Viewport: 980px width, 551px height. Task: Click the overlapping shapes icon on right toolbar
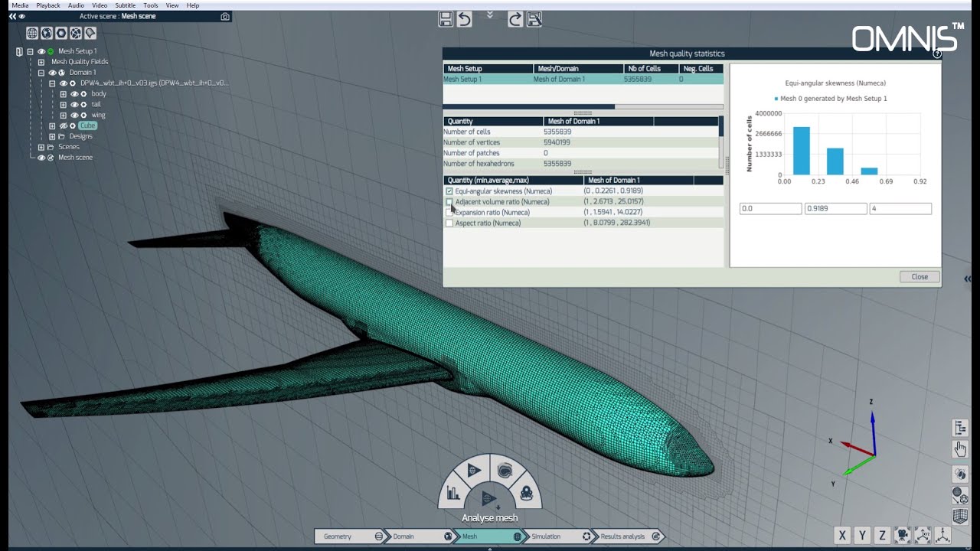960,474
